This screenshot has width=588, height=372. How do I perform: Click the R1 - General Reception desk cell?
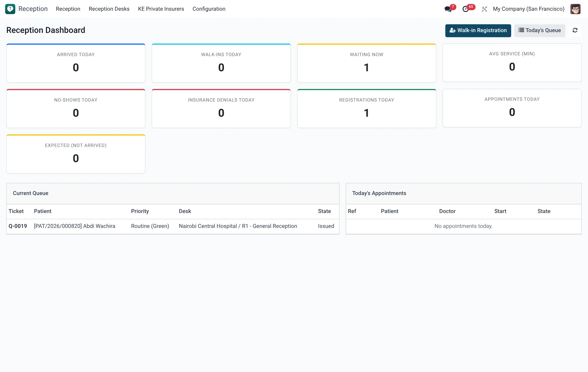coord(238,226)
